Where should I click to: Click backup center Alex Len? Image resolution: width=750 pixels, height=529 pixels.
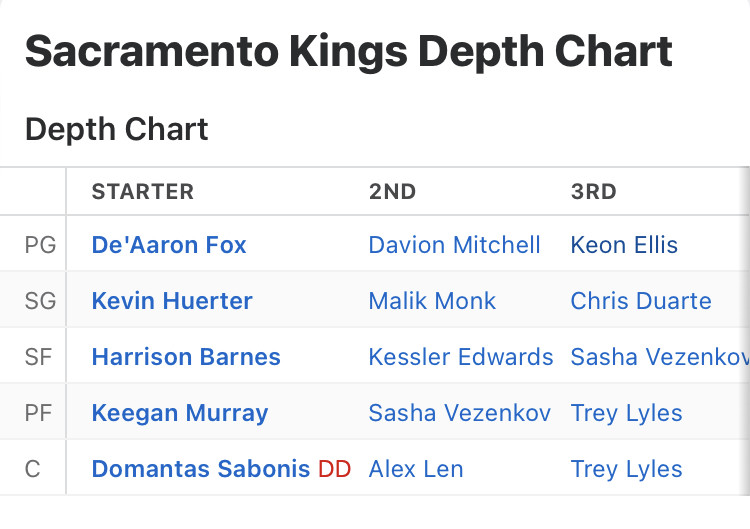(416, 469)
